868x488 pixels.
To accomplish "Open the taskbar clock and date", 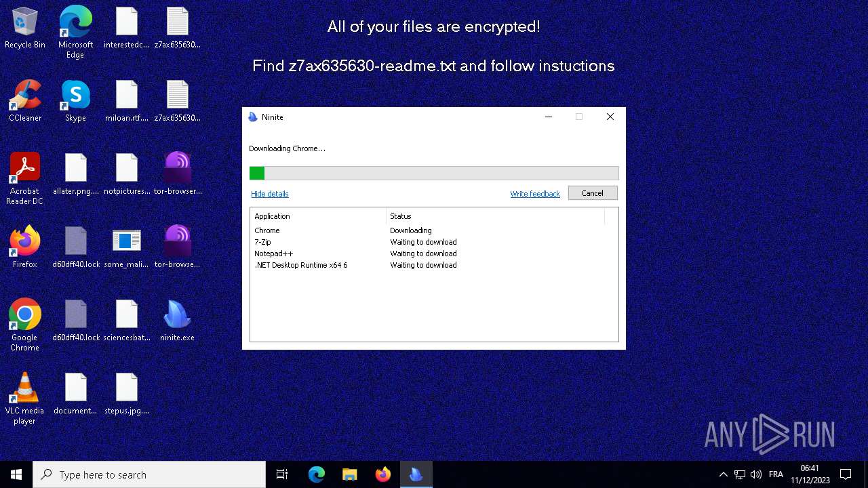I will 810,474.
